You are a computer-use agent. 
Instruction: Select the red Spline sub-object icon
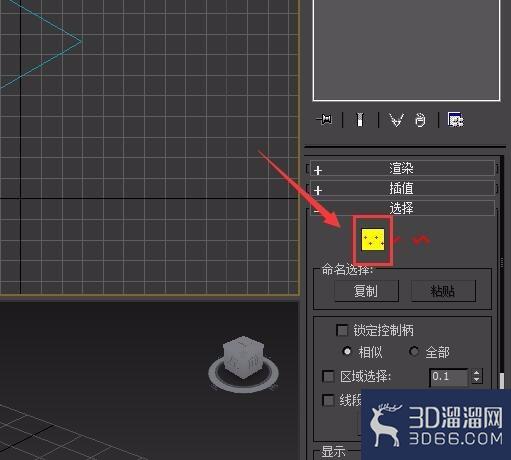point(421,240)
